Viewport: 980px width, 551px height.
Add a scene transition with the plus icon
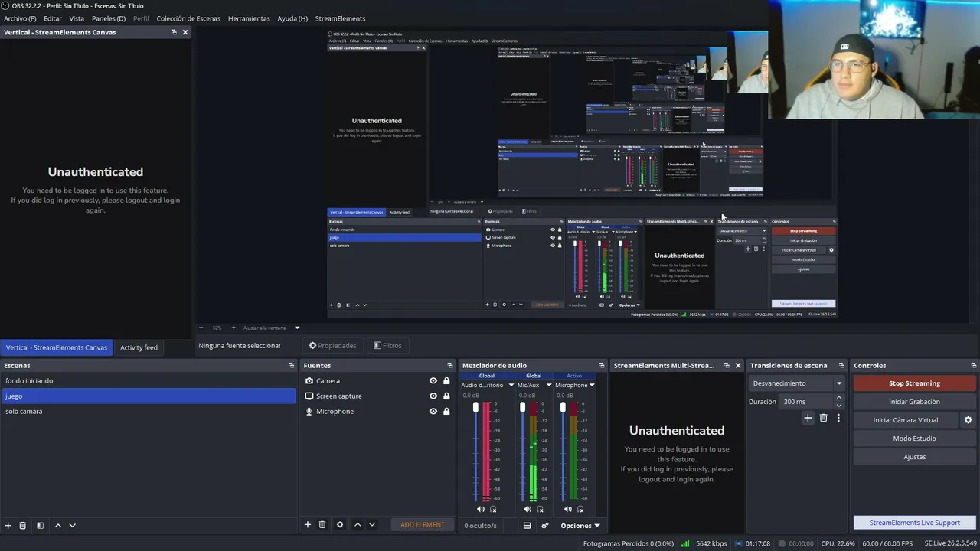tap(808, 418)
